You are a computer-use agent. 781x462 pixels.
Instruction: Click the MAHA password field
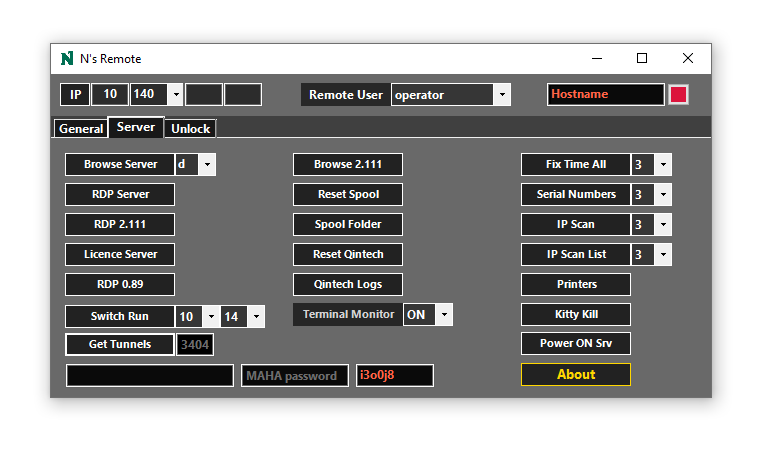(x=295, y=375)
